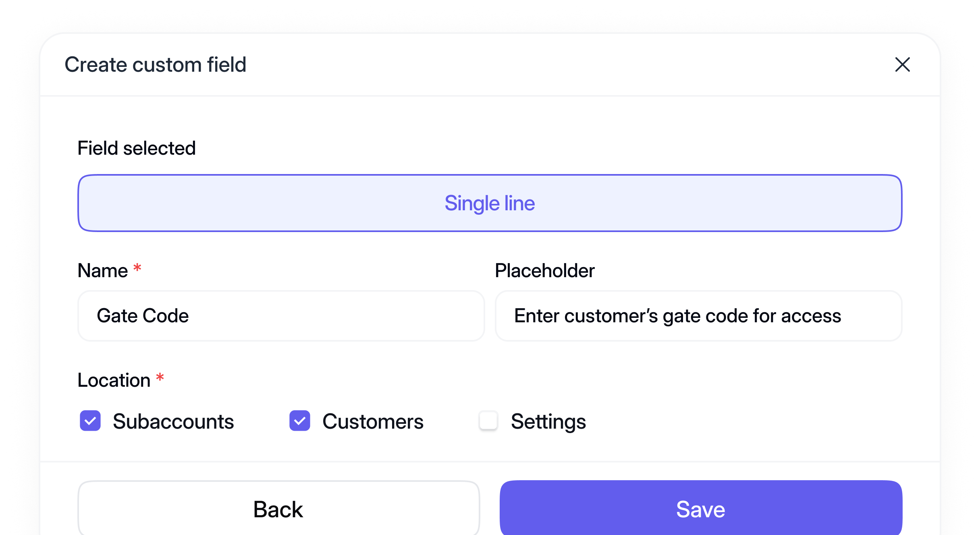The height and width of the screenshot is (535, 980).
Task: Close the Create custom field dialog
Action: tap(902, 64)
